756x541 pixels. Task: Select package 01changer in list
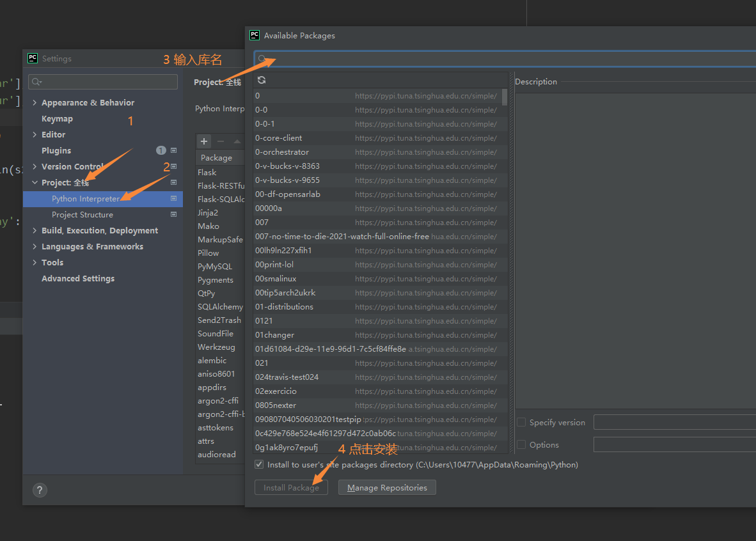click(381, 334)
